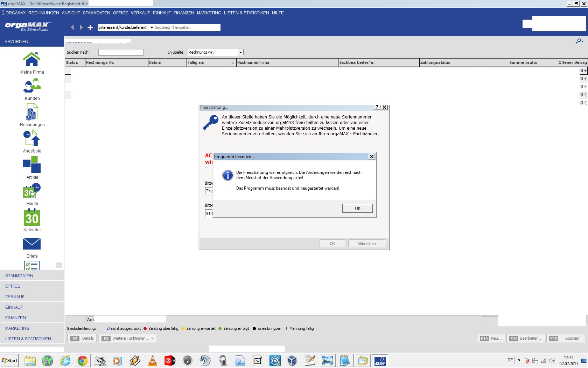Open the Kalender icon
588x368 pixels.
pyautogui.click(x=32, y=217)
